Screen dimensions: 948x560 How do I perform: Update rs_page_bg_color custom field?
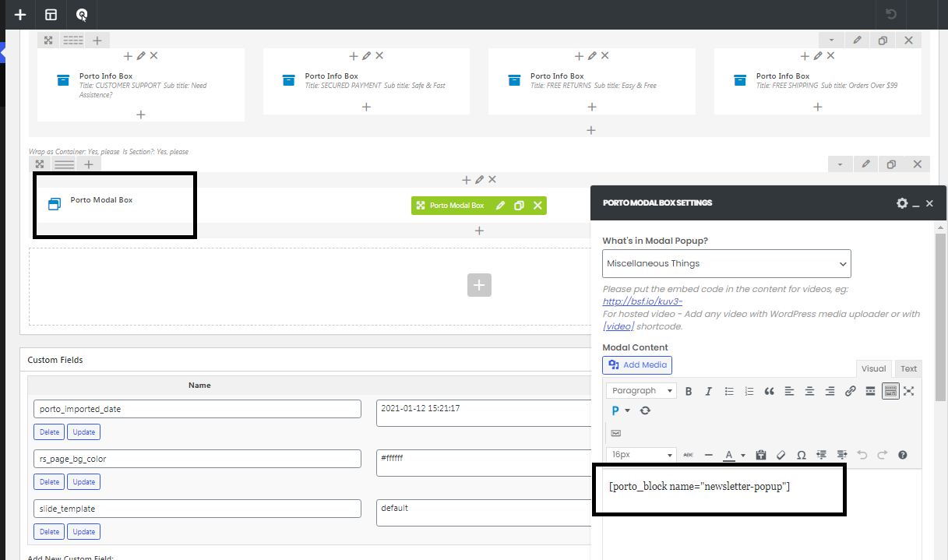[84, 481]
